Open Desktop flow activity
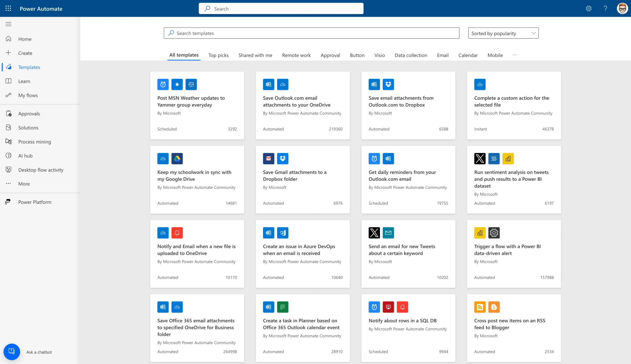631x364 pixels. pyautogui.click(x=41, y=170)
